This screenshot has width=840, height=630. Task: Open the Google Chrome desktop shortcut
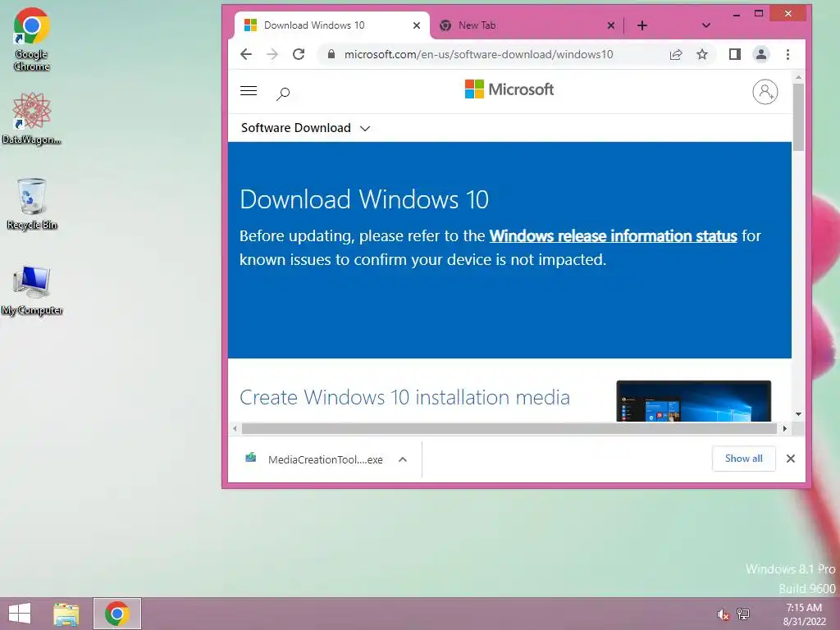point(32,39)
